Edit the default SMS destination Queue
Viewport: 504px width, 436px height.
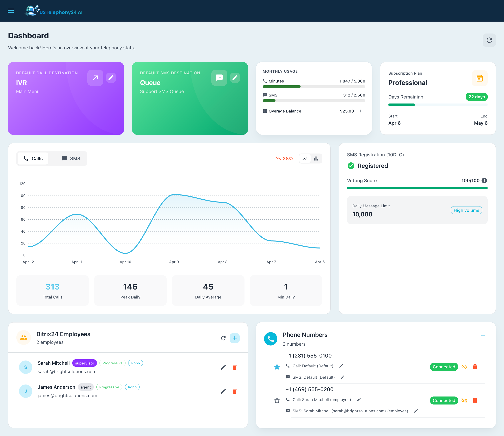pos(235,78)
